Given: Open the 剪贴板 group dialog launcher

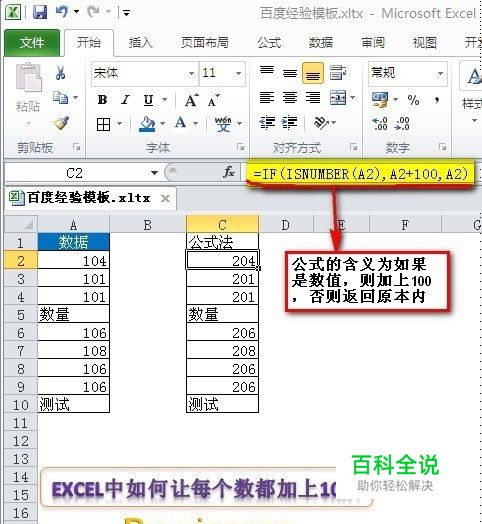Looking at the screenshot, I should point(77,146).
